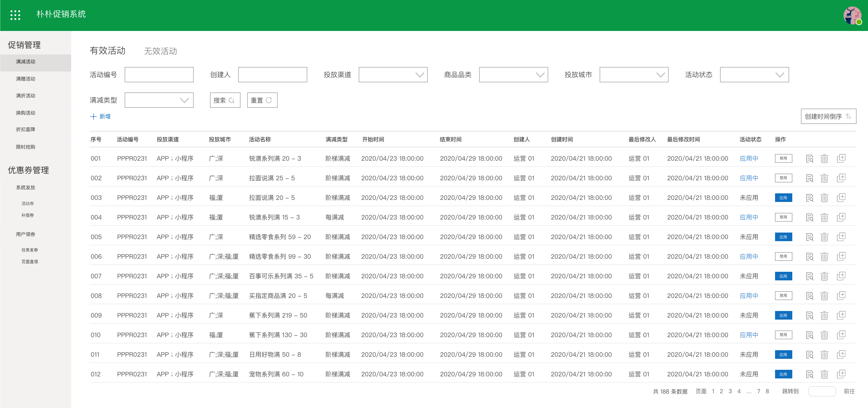
Task: Toggle 创建时间倒序 sort order
Action: (828, 117)
